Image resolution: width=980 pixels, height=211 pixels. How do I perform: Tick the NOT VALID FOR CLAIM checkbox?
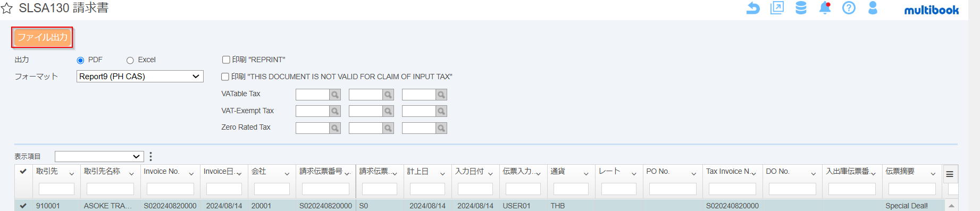225,77
